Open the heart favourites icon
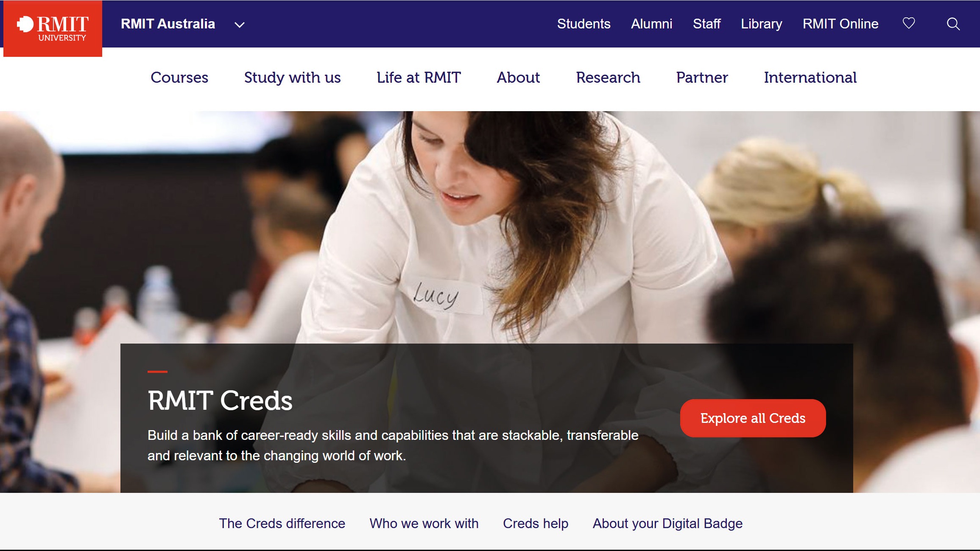 tap(909, 23)
